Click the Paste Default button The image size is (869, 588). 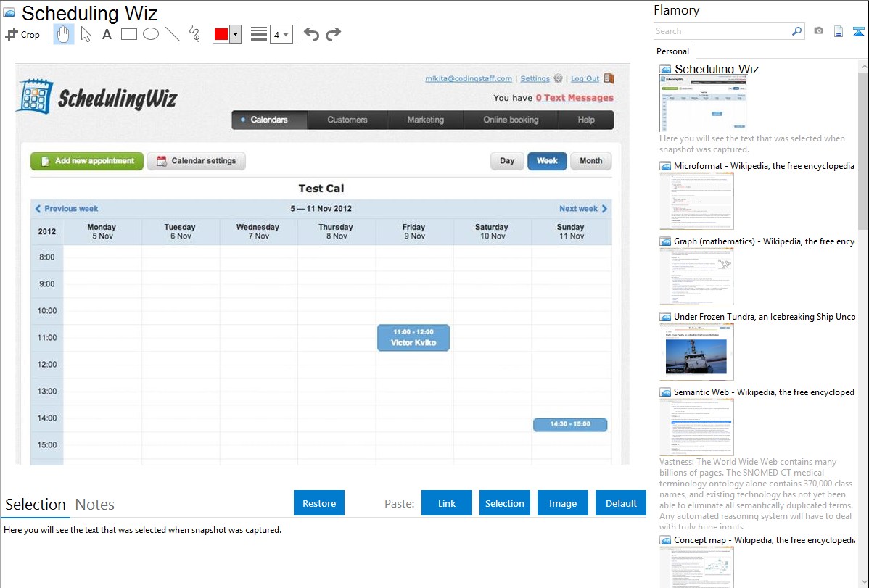coord(621,503)
